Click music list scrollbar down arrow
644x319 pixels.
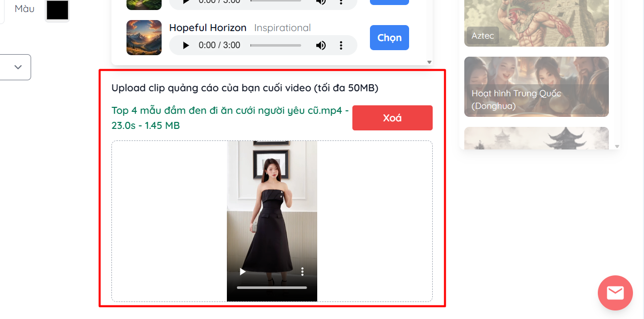[429, 62]
